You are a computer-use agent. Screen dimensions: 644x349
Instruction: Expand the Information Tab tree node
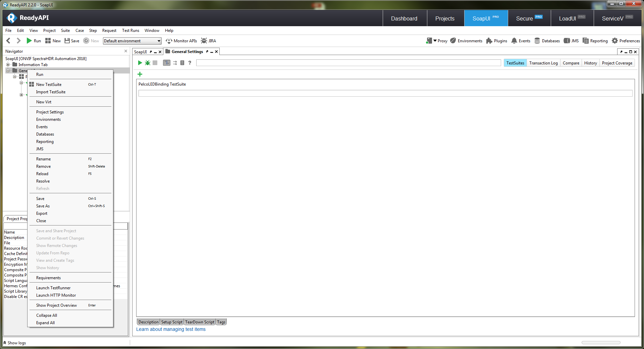pos(8,65)
